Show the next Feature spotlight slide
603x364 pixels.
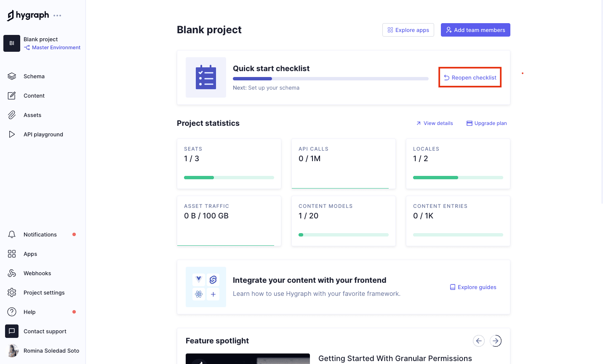(496, 341)
